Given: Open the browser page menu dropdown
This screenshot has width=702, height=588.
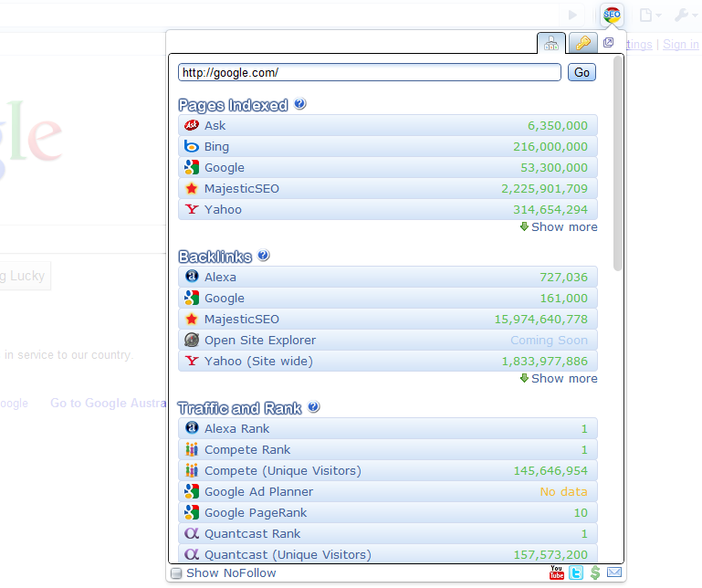Looking at the screenshot, I should tap(650, 16).
